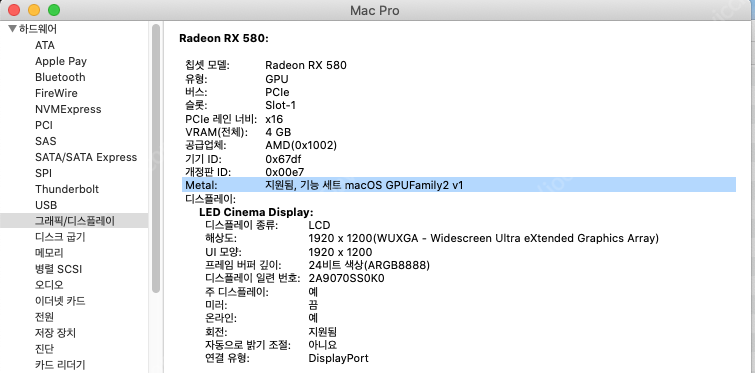
Task: Select the 연결 유형 DisplayPort row
Action: (x=287, y=359)
